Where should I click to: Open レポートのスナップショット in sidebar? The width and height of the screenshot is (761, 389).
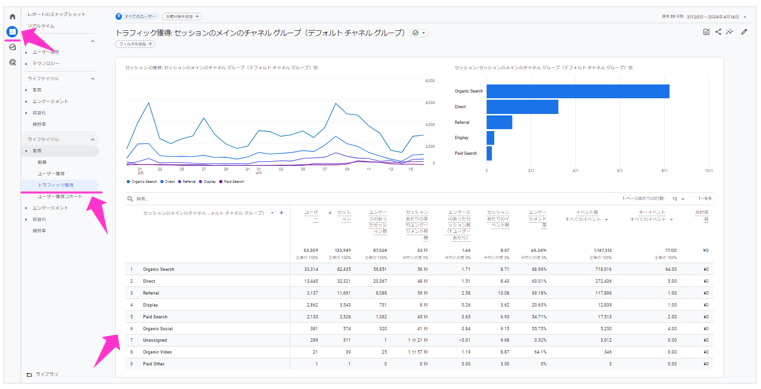click(x=56, y=15)
